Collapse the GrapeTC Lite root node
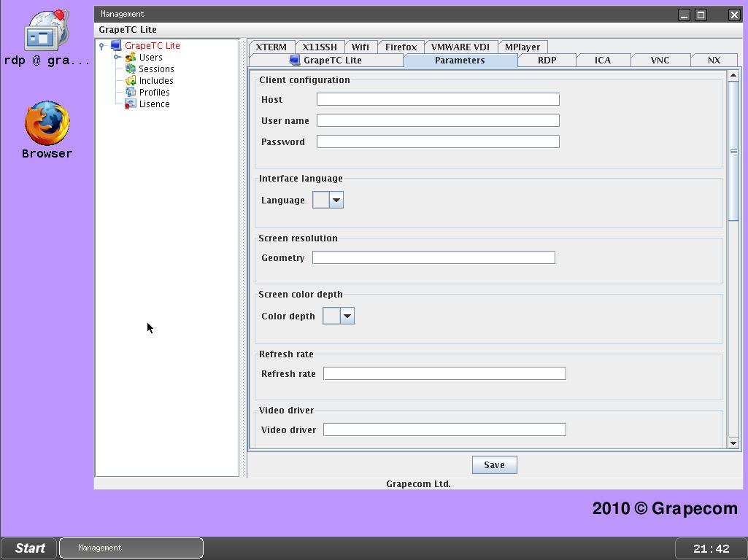This screenshot has width=748, height=560. click(102, 46)
